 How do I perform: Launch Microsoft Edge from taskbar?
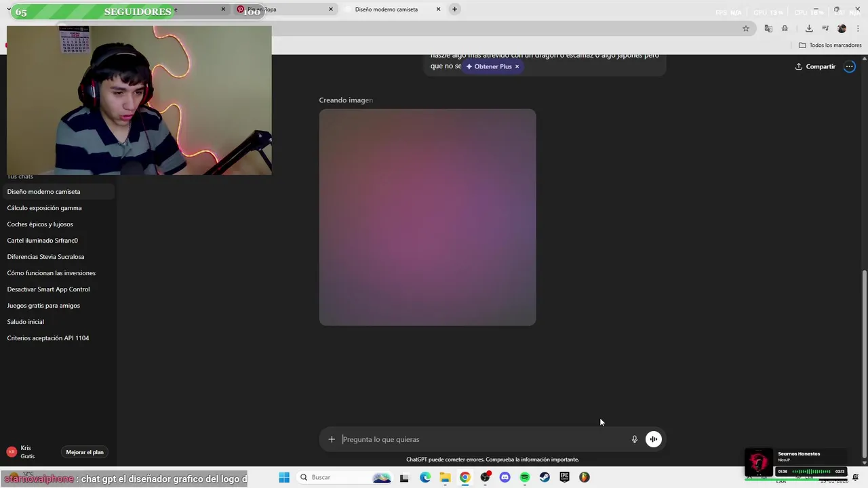(x=425, y=477)
